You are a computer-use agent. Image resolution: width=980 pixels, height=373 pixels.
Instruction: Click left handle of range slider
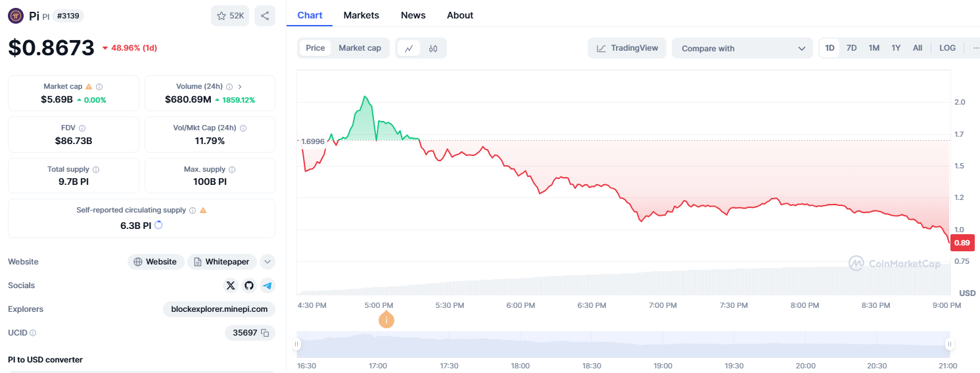(x=297, y=344)
